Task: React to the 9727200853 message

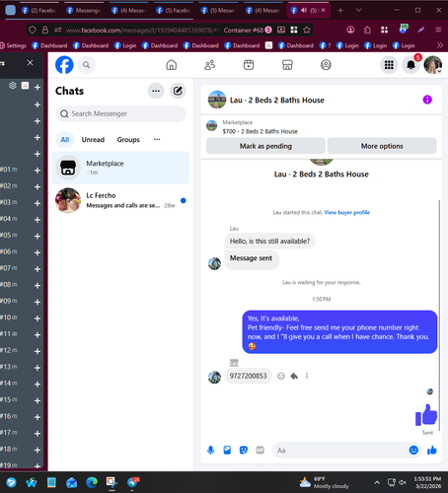Action: 281,376
